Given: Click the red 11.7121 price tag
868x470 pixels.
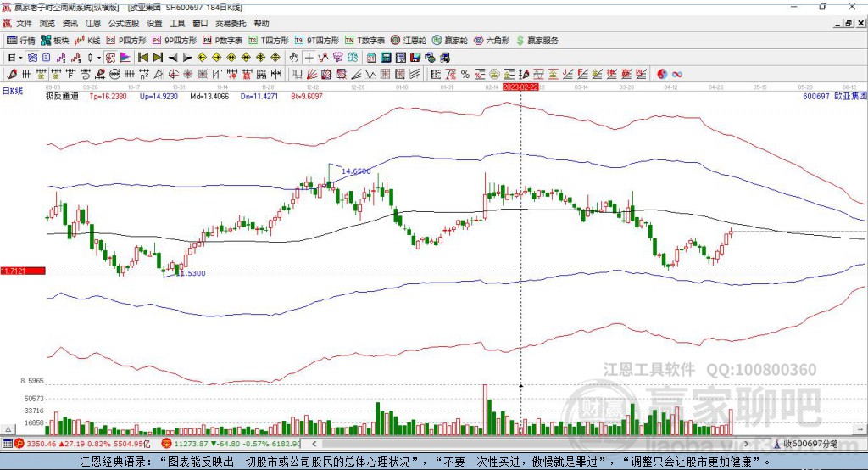Looking at the screenshot, I should pos(23,271).
